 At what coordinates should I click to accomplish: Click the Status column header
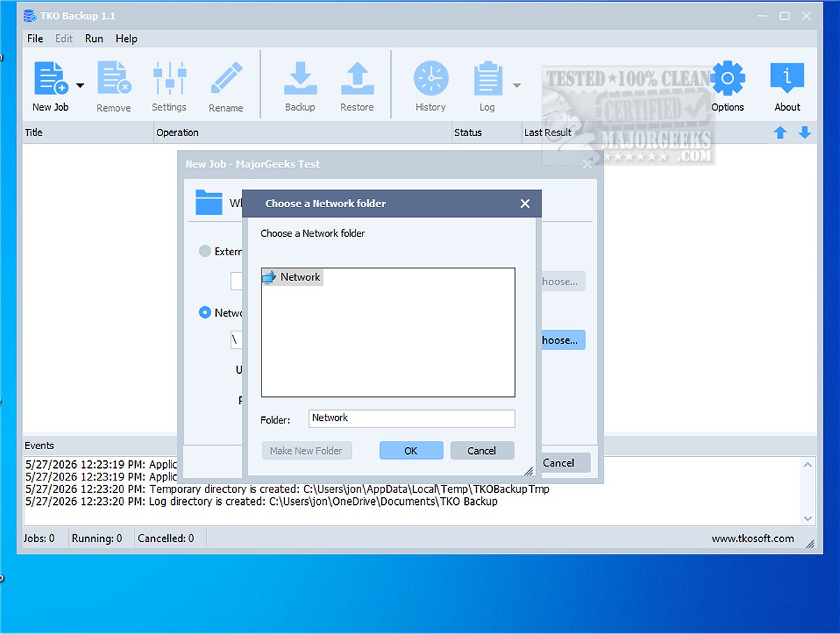pyautogui.click(x=486, y=133)
